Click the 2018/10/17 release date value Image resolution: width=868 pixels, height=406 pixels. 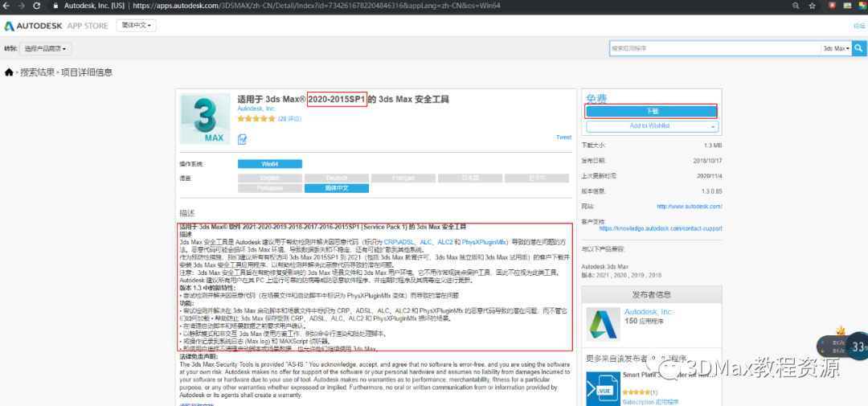tap(707, 161)
